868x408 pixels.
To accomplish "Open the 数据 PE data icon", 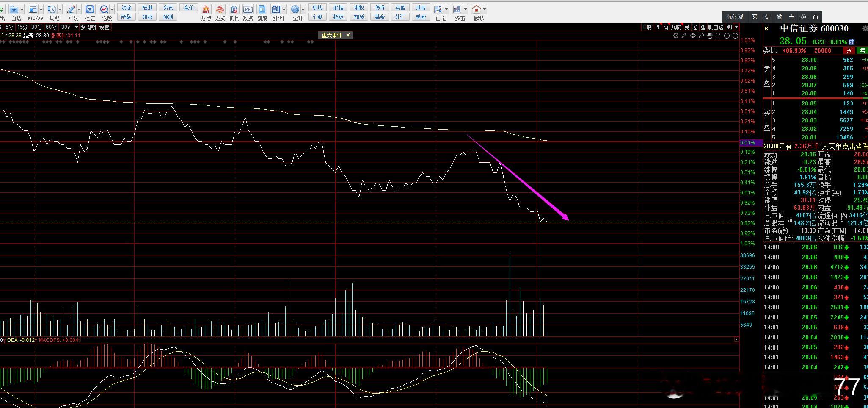I will (x=248, y=9).
